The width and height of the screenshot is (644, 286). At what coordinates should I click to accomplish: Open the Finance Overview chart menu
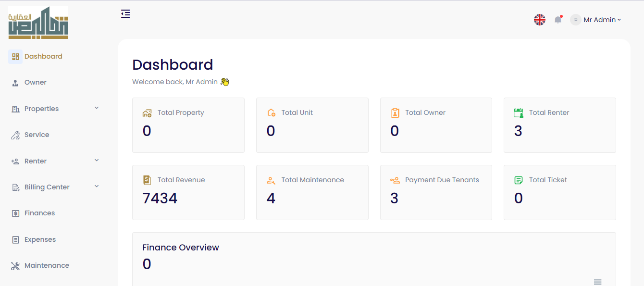coord(597,282)
